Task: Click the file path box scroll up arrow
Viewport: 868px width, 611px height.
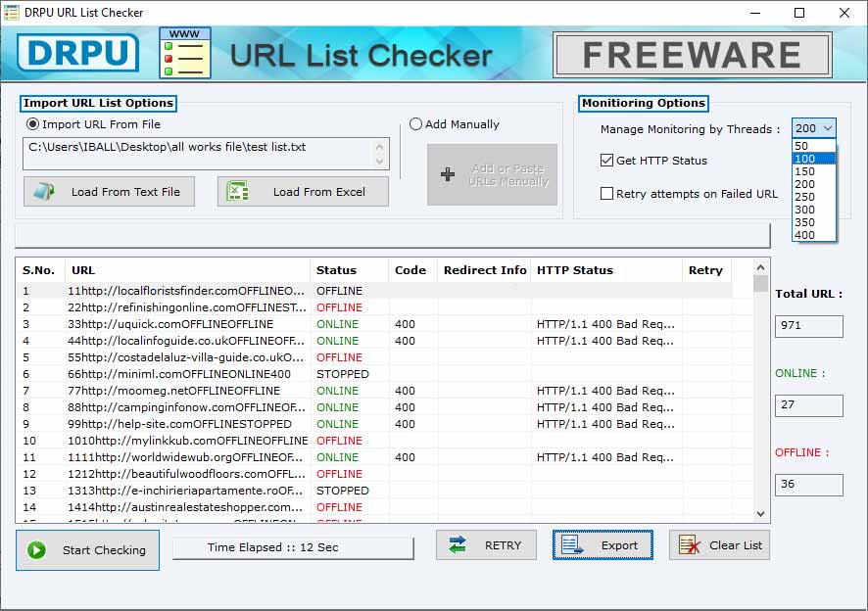Action: (x=379, y=147)
